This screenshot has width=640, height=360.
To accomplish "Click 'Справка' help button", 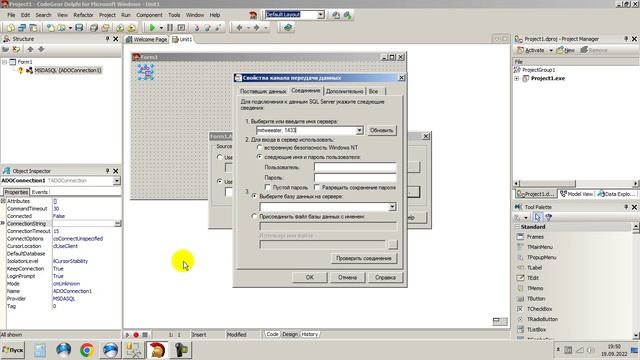I will 385,278.
